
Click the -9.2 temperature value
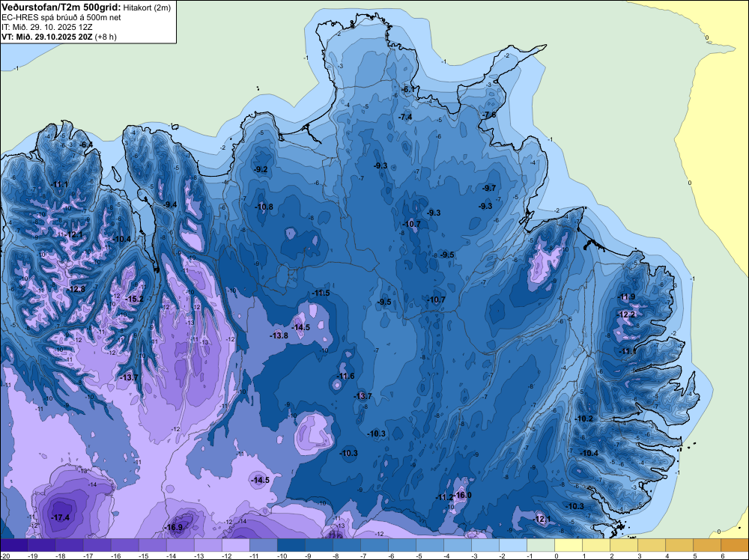click(261, 169)
